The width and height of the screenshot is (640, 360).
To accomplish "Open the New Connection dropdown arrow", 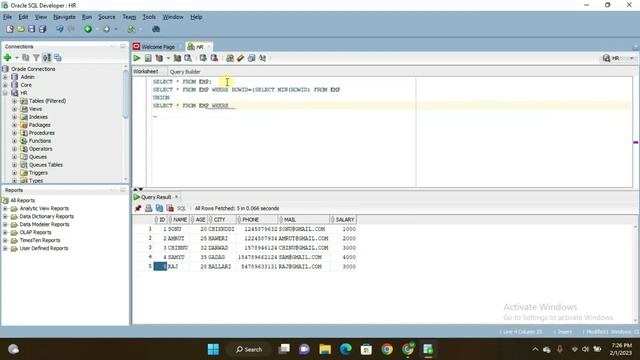I will [17, 58].
